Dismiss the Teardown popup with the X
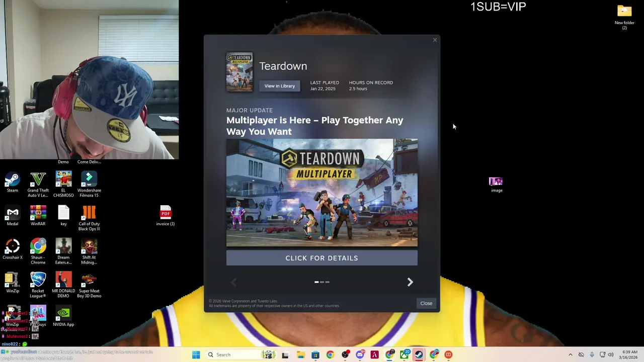The height and width of the screenshot is (362, 644). coord(435,40)
